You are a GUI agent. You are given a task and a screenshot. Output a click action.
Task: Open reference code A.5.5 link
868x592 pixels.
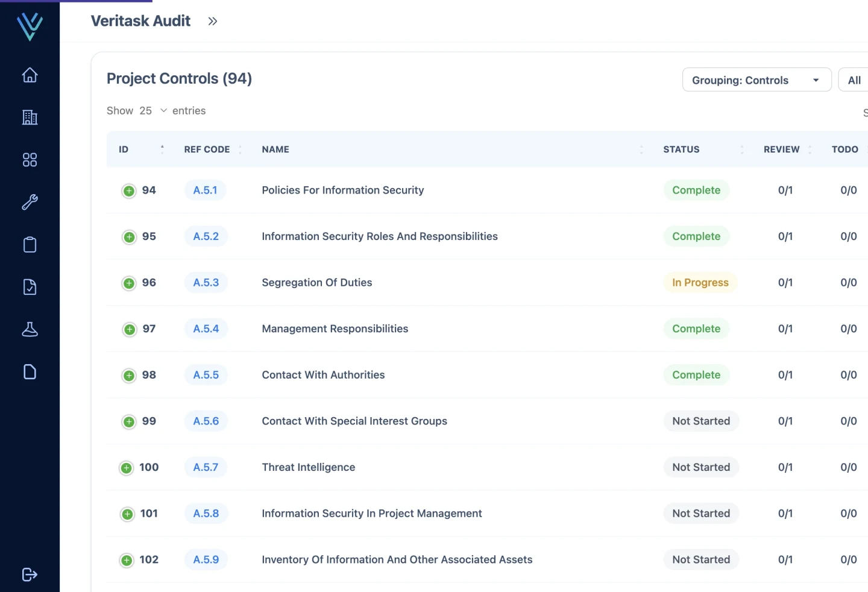coord(206,375)
